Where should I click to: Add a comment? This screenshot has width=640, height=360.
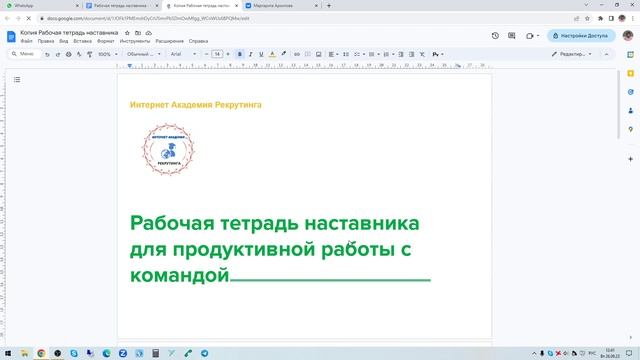308,54
